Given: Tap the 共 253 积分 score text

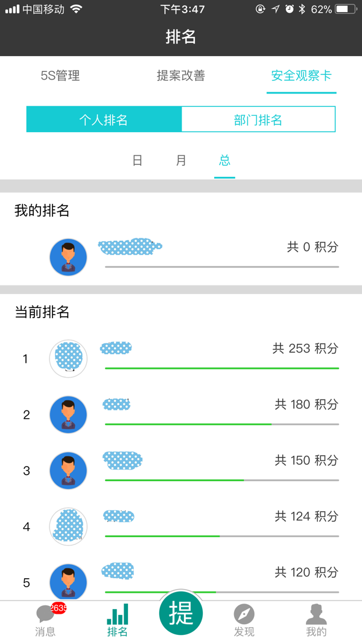Looking at the screenshot, I should tap(305, 348).
